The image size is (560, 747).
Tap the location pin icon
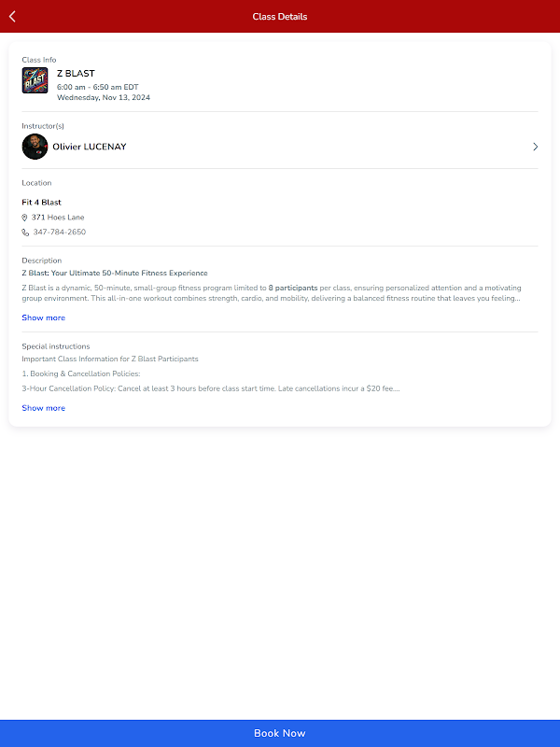click(25, 218)
